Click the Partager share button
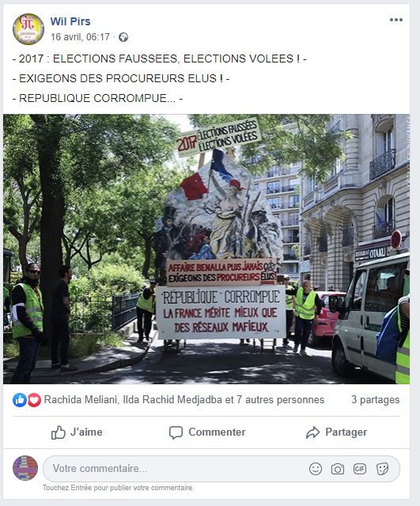Viewport: 420px width, 506px height. 336,432
